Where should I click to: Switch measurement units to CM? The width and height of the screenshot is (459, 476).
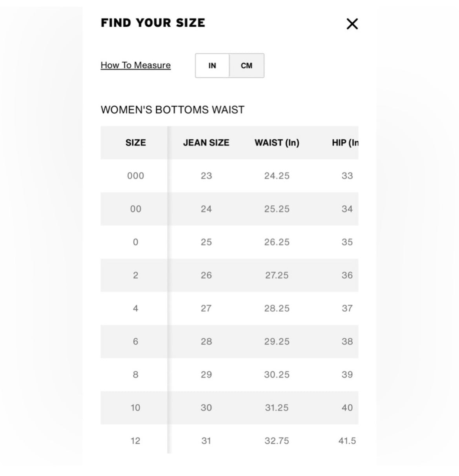[x=246, y=66]
